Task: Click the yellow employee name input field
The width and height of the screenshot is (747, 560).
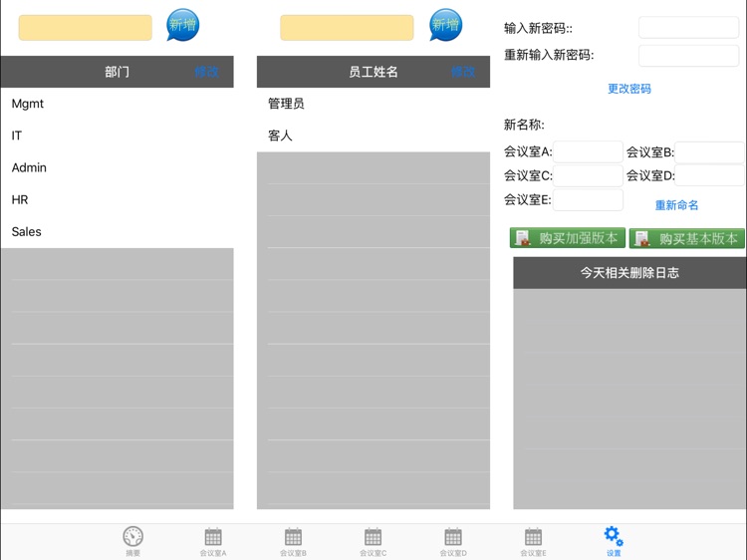Action: pos(347,28)
